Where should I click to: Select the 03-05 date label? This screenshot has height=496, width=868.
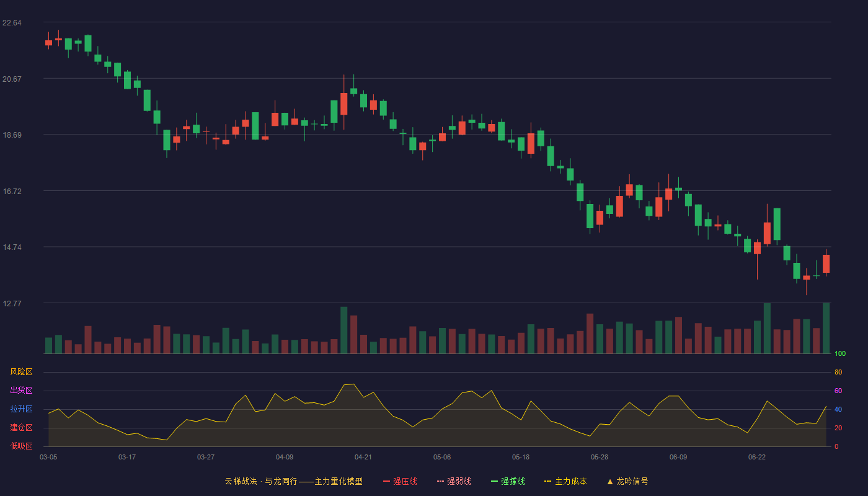(48, 457)
